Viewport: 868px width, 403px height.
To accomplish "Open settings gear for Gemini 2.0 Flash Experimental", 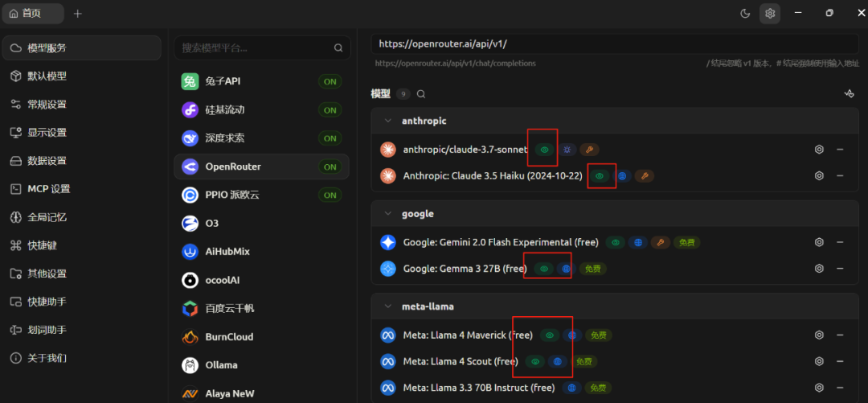I will [819, 242].
